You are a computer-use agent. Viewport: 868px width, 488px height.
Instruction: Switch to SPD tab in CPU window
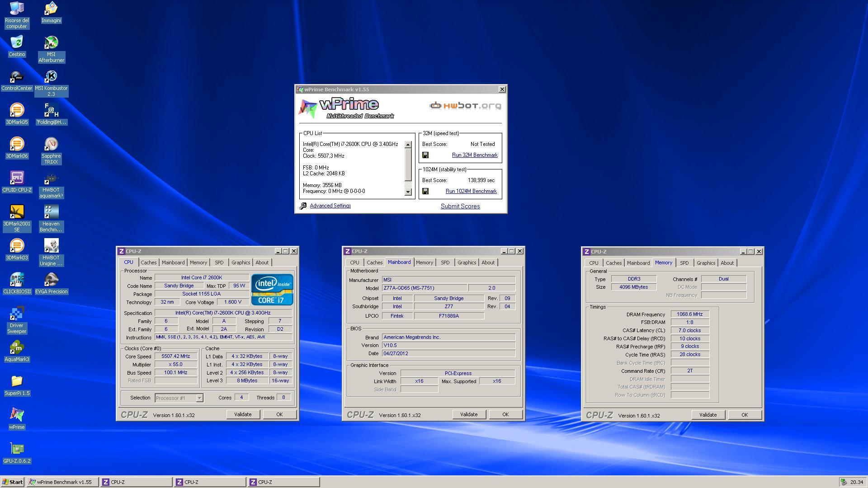(219, 263)
